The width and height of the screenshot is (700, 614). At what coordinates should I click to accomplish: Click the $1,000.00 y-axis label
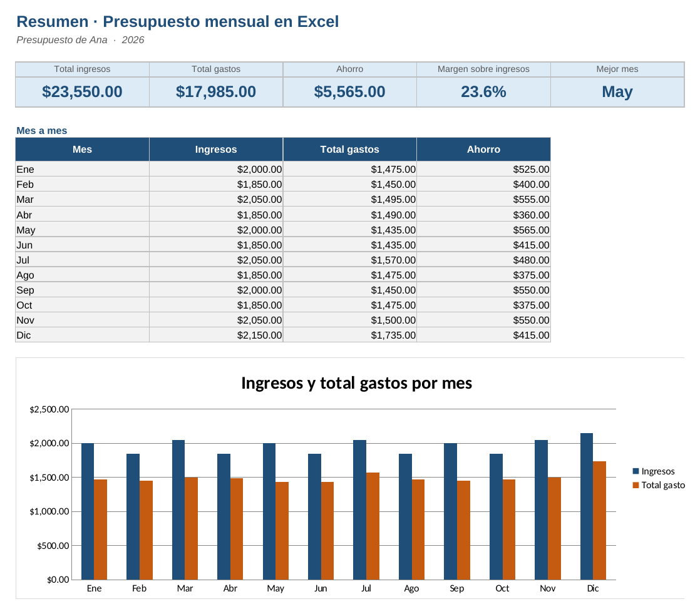49,511
